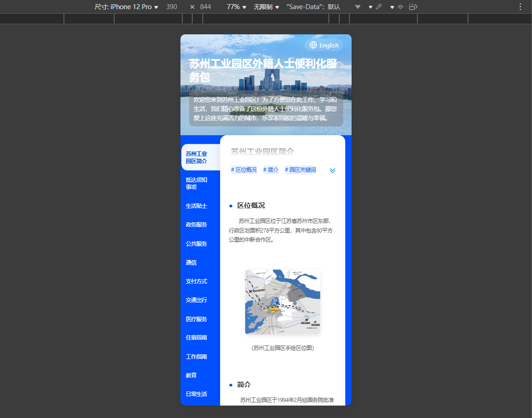
Task: Open the 无限制 throttling dropdown
Action: pos(266,7)
